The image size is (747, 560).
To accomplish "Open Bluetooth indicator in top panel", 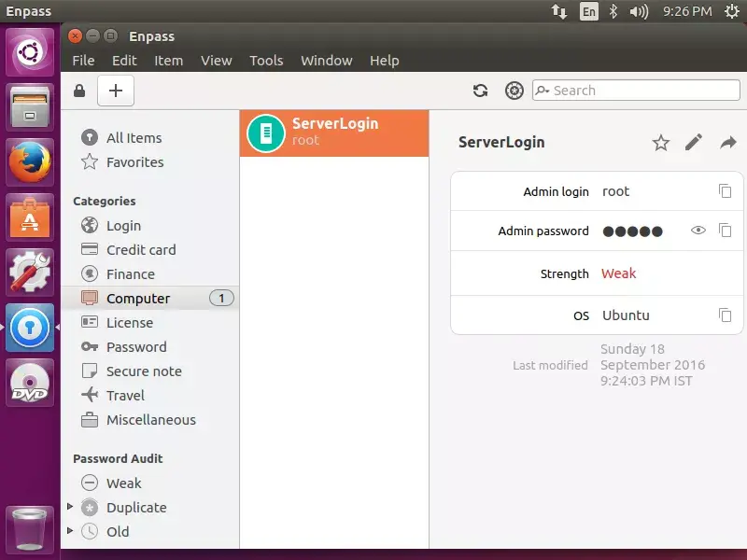I will click(613, 11).
